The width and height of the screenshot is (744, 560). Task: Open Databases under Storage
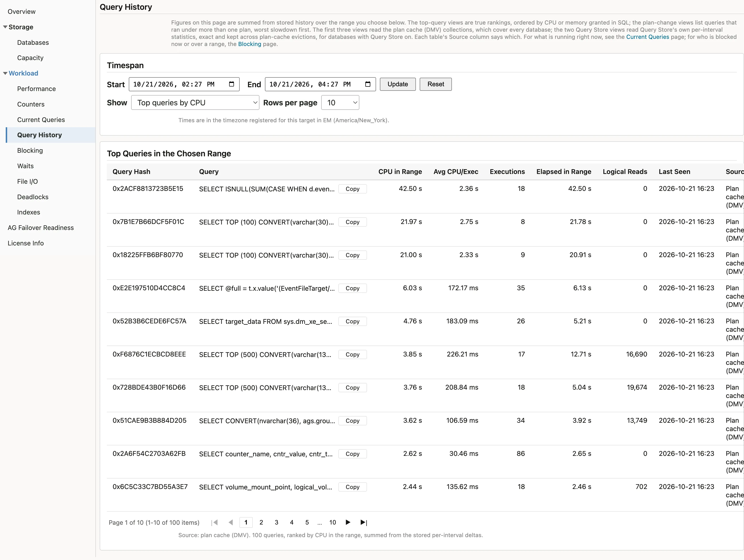point(33,42)
